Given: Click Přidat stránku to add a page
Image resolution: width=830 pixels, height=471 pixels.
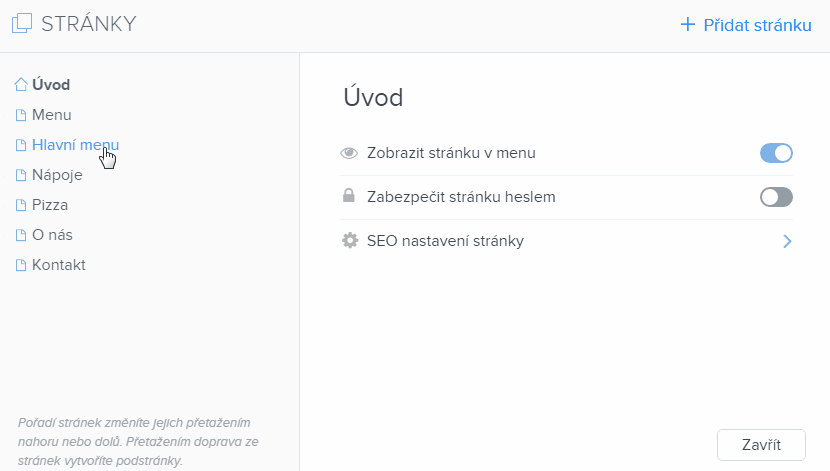Looking at the screenshot, I should pyautogui.click(x=745, y=25).
